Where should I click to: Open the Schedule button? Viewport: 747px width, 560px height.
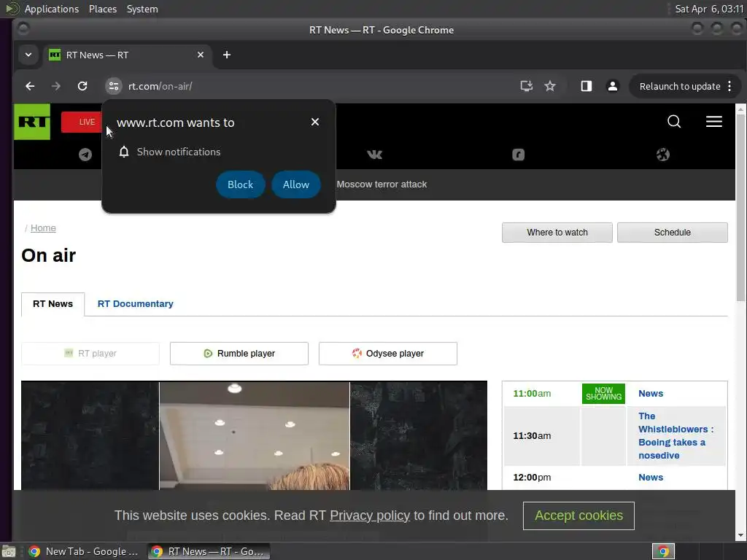coord(672,233)
